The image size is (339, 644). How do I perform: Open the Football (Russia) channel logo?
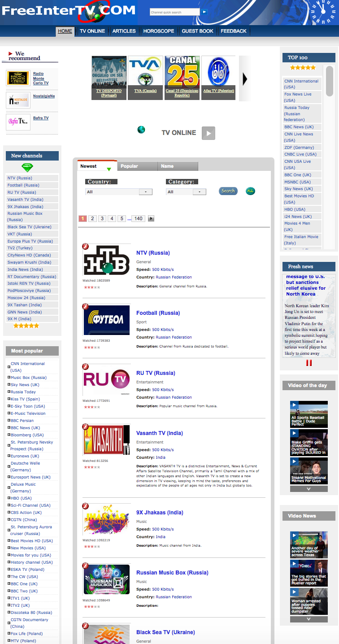107,321
